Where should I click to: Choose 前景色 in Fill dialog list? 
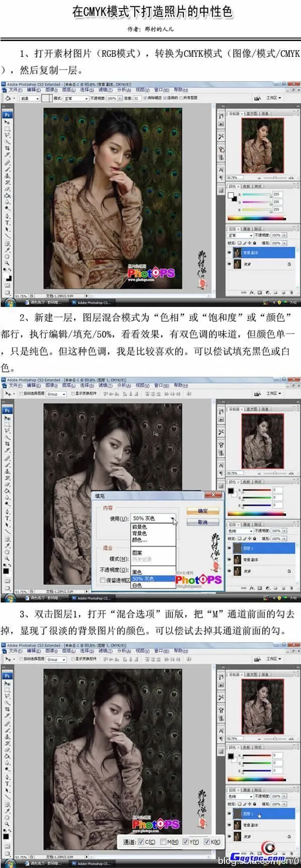[x=139, y=527]
